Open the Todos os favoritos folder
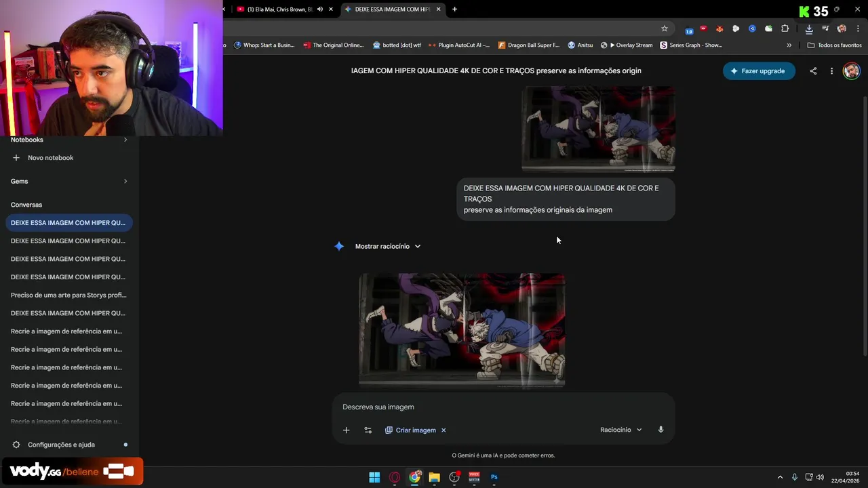This screenshot has height=488, width=868. pos(834,45)
